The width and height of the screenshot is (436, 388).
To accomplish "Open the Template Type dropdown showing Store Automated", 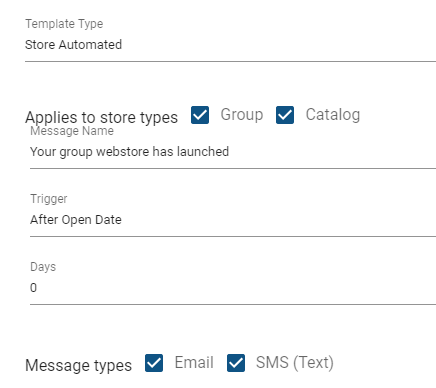I will pos(230,45).
